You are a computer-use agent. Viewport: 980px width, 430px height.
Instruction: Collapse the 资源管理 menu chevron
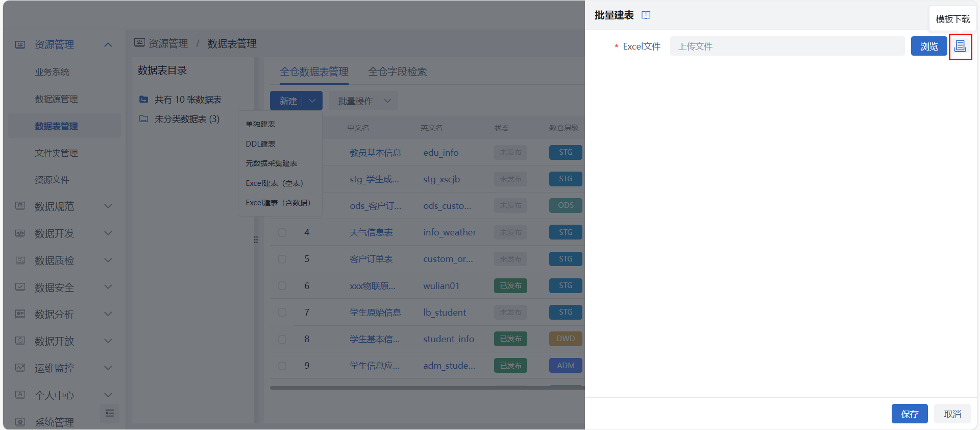108,45
